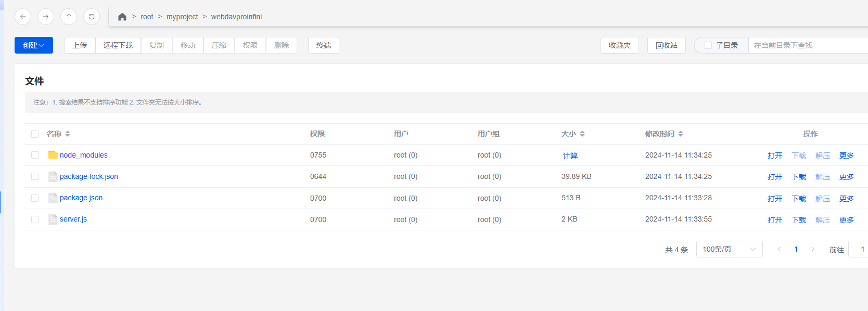Sort by modification time arrows
The height and width of the screenshot is (311, 868).
(x=681, y=134)
